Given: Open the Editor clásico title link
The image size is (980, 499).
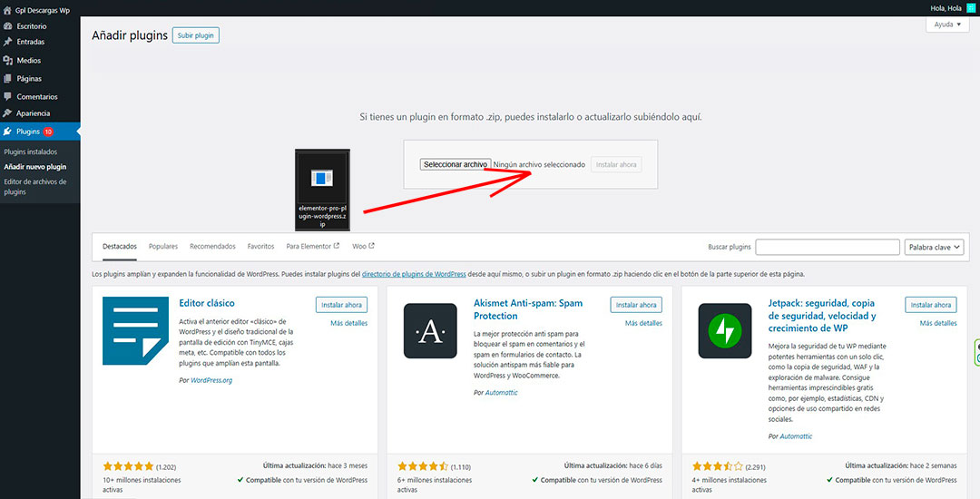Looking at the screenshot, I should tap(206, 303).
